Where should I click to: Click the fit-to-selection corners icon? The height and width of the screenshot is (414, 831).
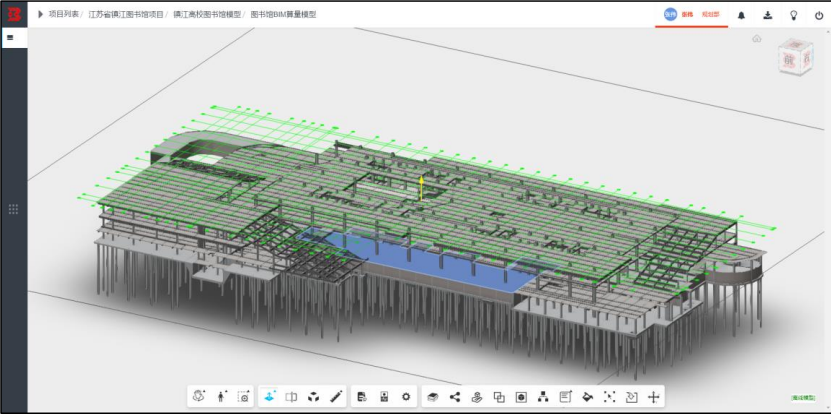click(x=609, y=396)
